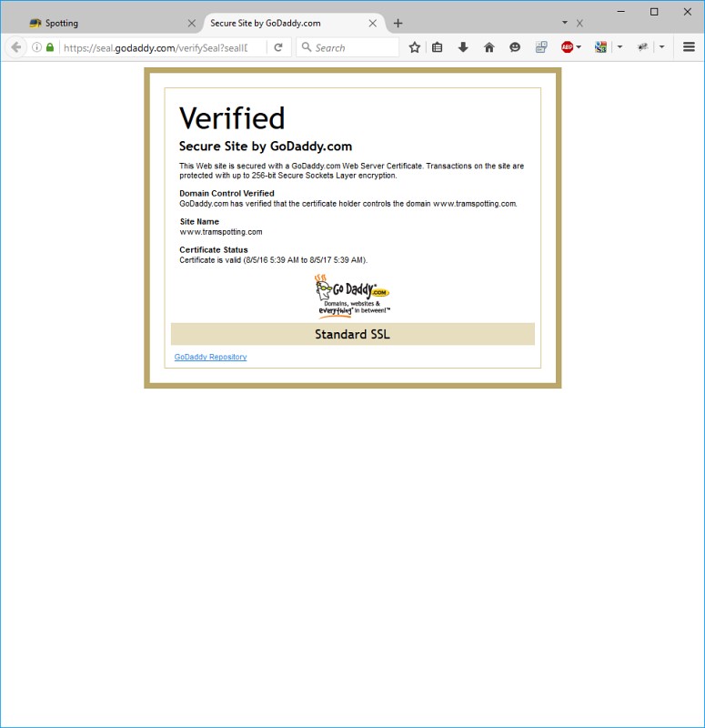The height and width of the screenshot is (728, 705).
Task: Open the GoDaddy Repository link
Action: (x=210, y=357)
